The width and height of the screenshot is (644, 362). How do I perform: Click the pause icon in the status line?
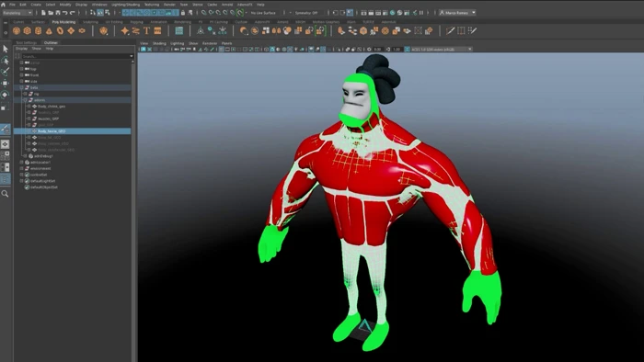(421, 13)
